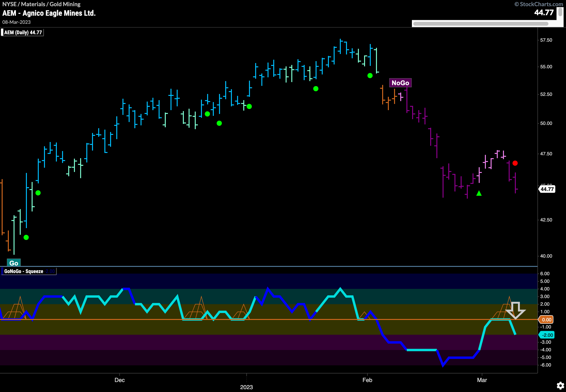Click the 2023 year label
This screenshot has width=566, height=392.
(246, 387)
